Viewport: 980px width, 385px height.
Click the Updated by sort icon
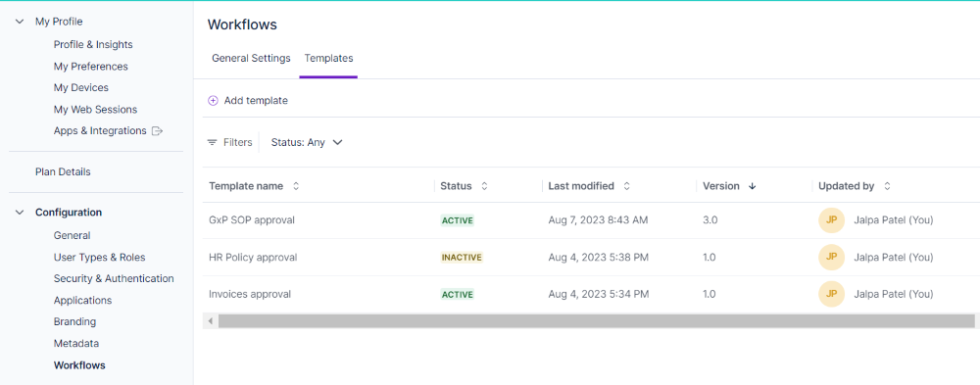tap(886, 186)
